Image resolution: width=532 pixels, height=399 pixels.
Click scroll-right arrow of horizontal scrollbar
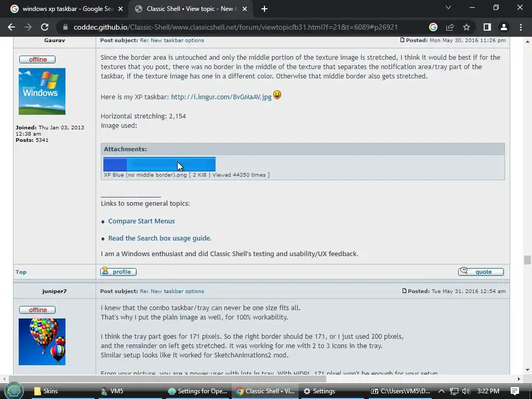click(519, 379)
